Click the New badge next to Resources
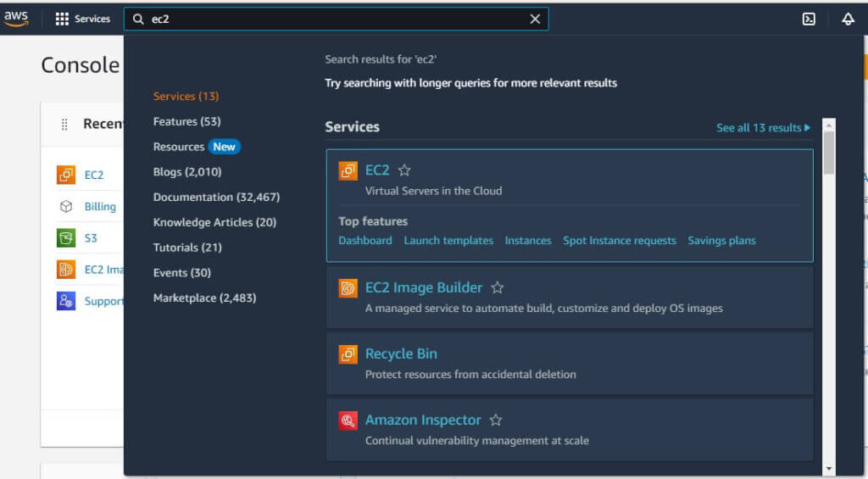Viewport: 868px width, 479px height. 224,147
